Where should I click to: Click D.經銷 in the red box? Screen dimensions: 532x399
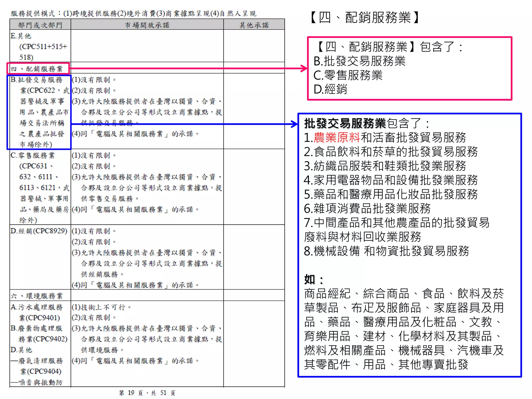click(330, 89)
